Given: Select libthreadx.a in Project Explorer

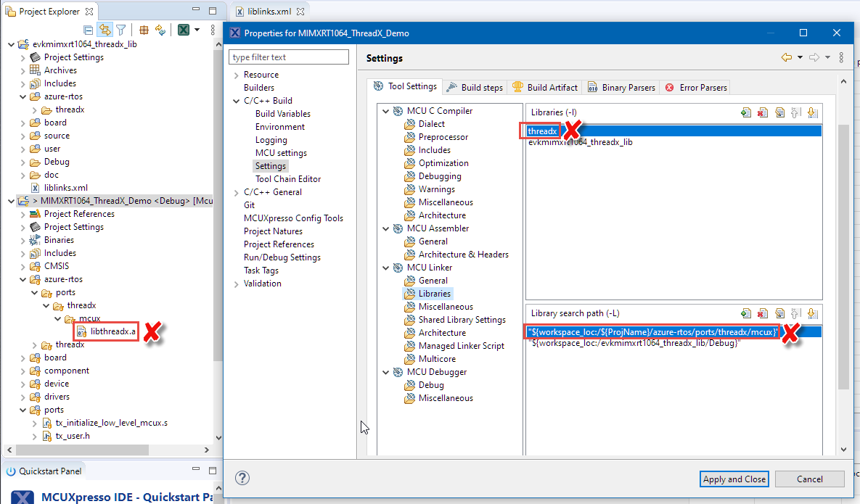Looking at the screenshot, I should 112,331.
